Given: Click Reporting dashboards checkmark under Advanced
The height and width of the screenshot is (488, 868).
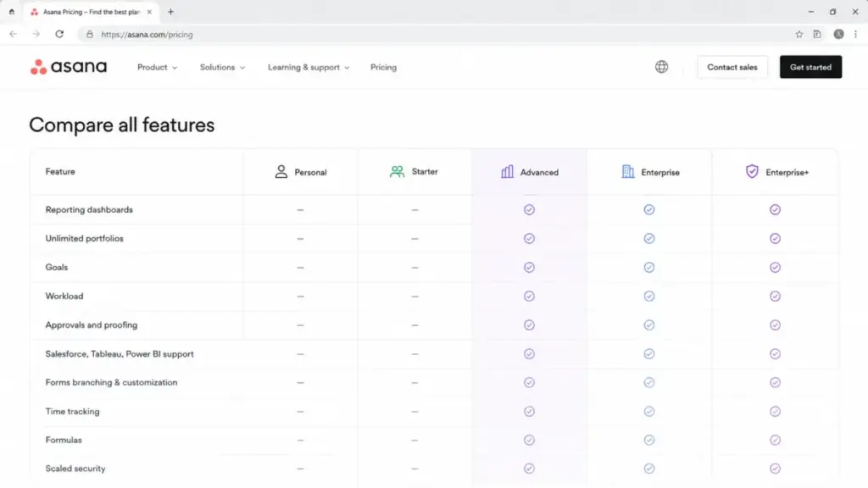Looking at the screenshot, I should 529,210.
